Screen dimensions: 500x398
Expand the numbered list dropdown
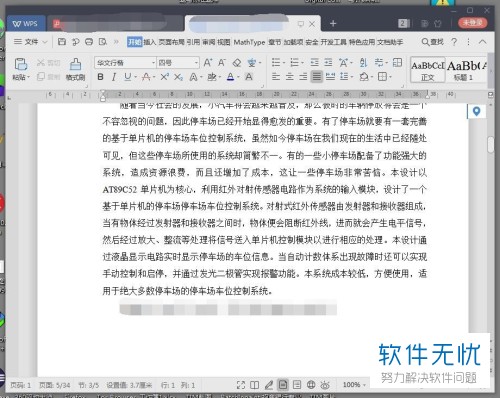(x=302, y=63)
